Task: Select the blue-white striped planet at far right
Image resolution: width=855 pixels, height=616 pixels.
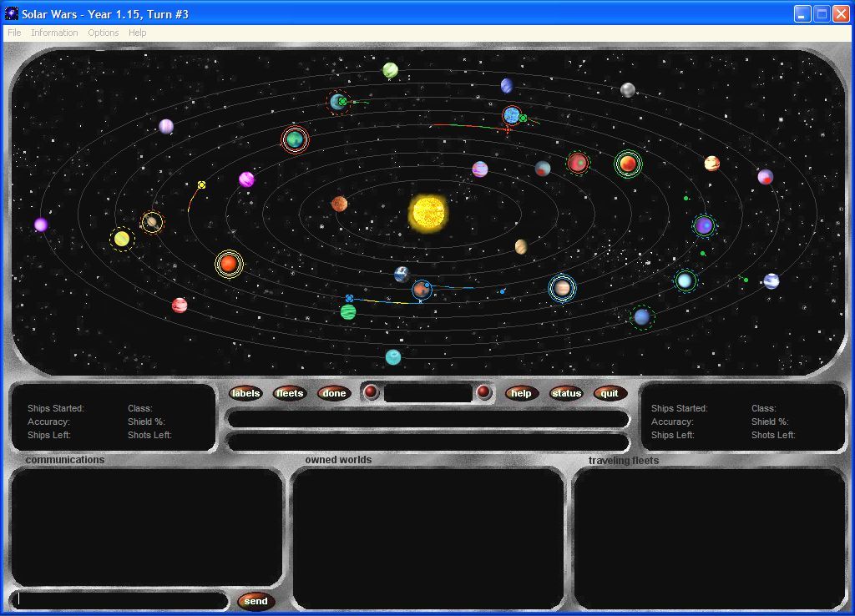Action: (x=771, y=281)
